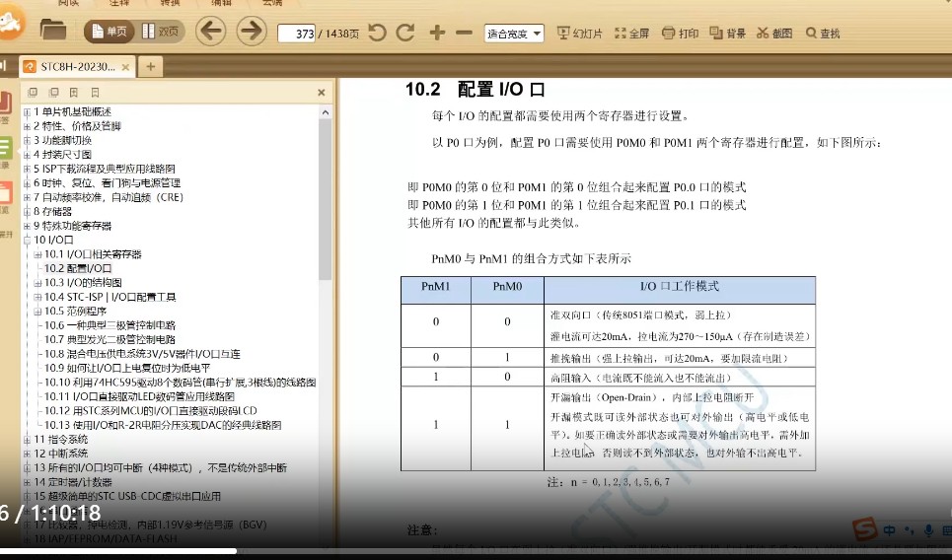The width and height of the screenshot is (952, 560).
Task: Click the first outline toolbar icon
Action: (33, 93)
